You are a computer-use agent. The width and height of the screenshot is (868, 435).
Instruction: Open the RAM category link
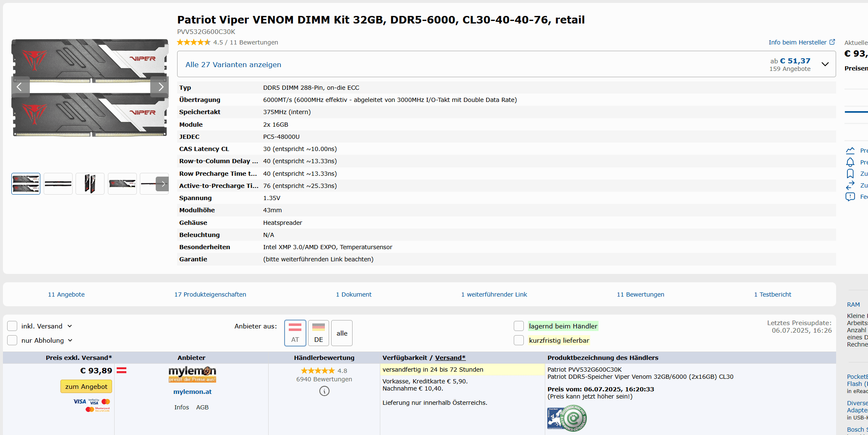[853, 305]
